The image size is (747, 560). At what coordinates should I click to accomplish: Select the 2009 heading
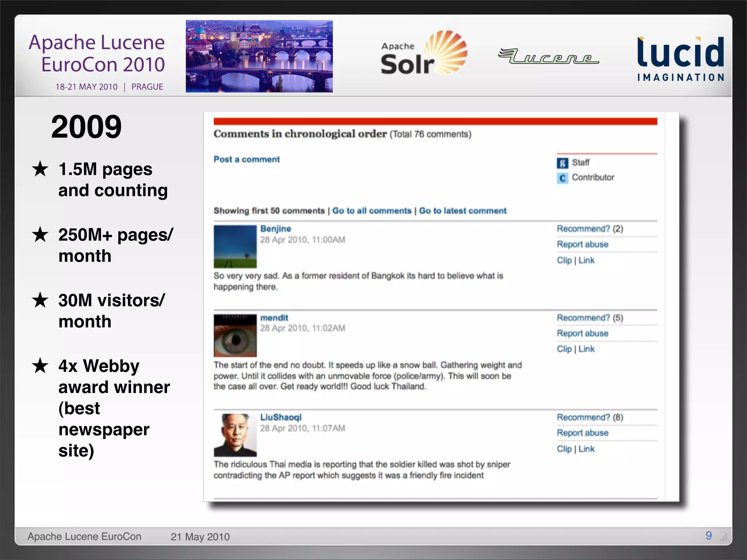pyautogui.click(x=86, y=127)
